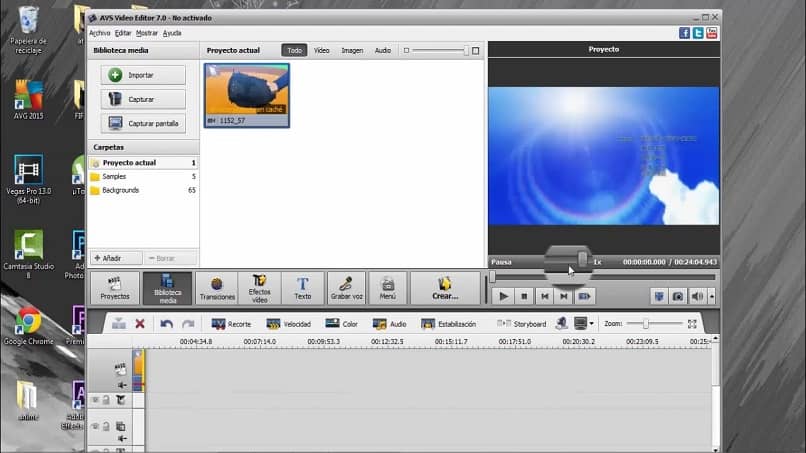Open the Velocidad tool
806x453 pixels.
(x=289, y=324)
